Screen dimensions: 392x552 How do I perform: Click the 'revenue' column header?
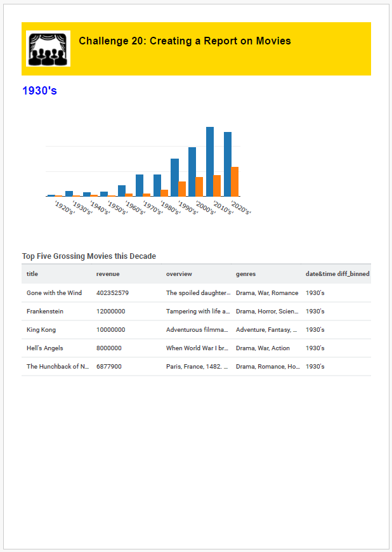click(x=108, y=273)
